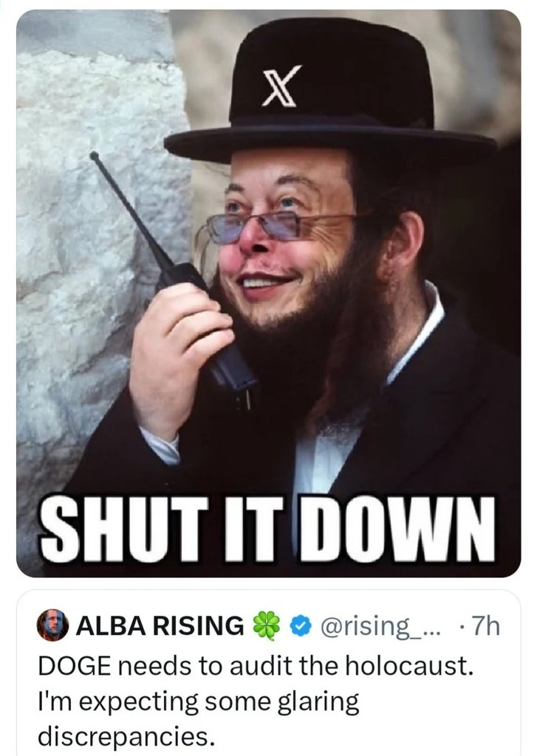Click the first line starting 'DOGE needs'

tap(256, 667)
